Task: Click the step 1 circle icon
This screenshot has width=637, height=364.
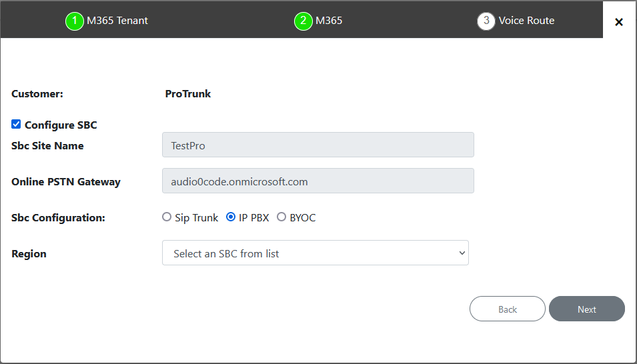Action: (x=75, y=21)
